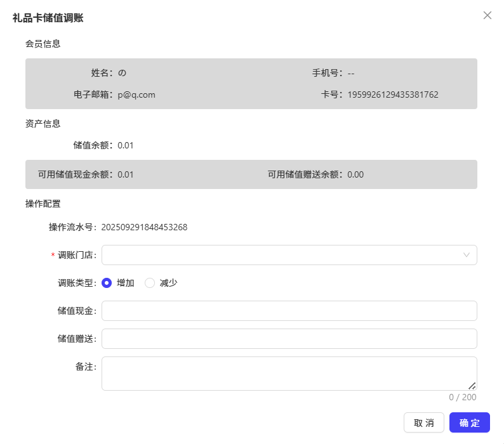The image size is (504, 444).
Task: Click the card number 1959926129435381762
Action: coord(393,95)
